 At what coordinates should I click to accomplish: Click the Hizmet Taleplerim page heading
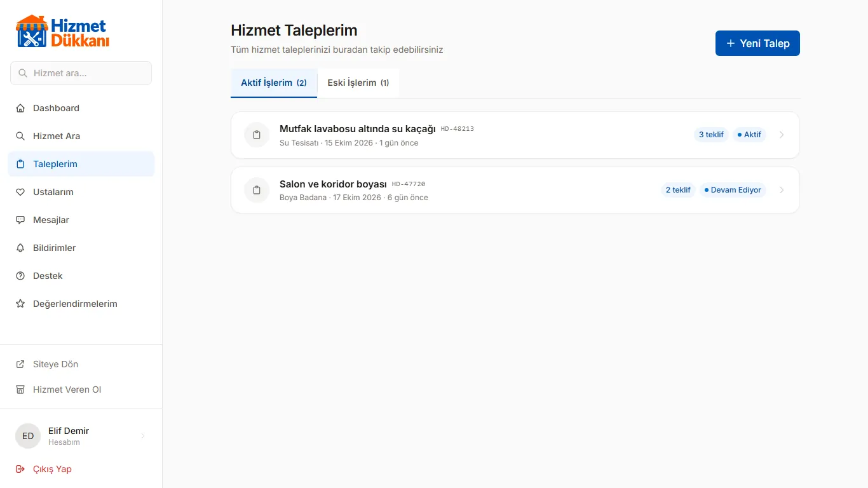tap(294, 30)
